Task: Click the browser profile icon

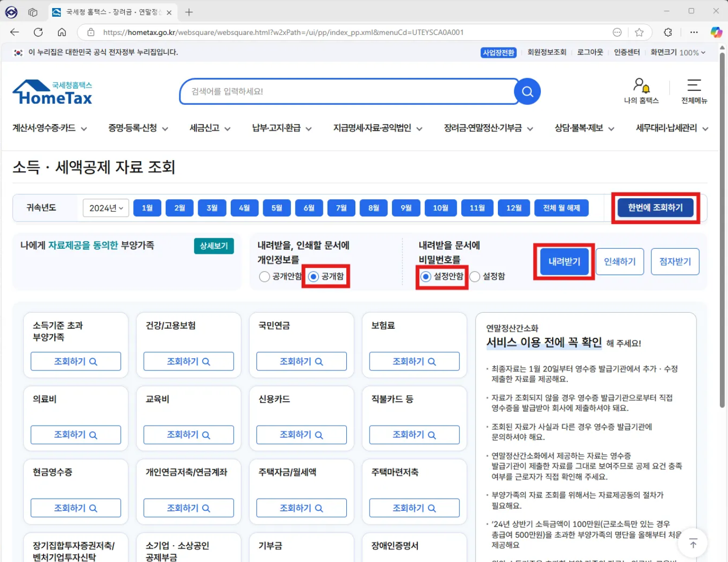Action: pyautogui.click(x=11, y=12)
